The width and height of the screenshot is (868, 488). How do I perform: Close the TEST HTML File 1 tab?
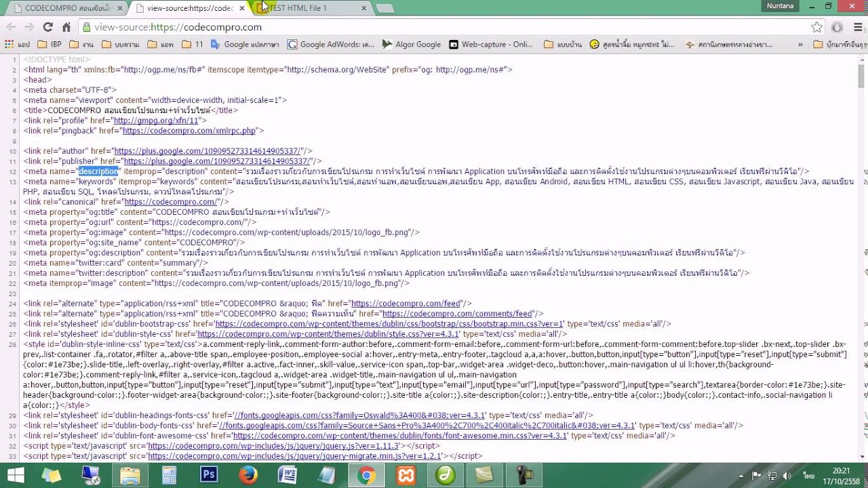point(364,8)
